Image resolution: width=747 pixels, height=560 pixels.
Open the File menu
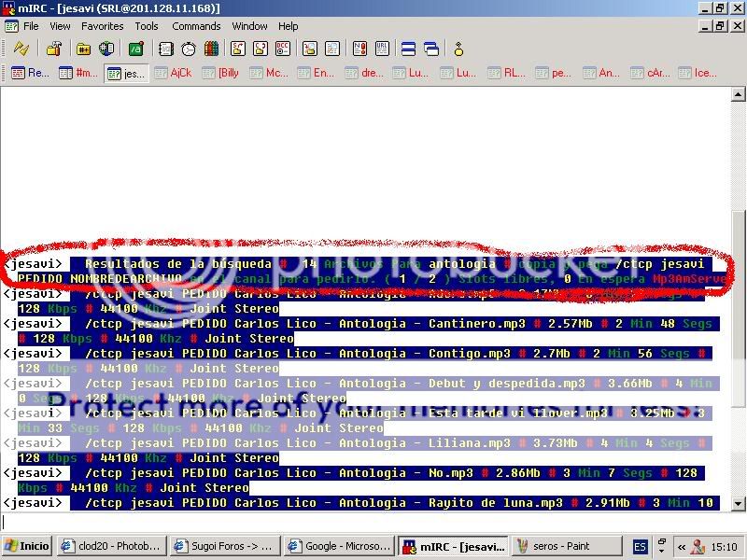[31, 26]
